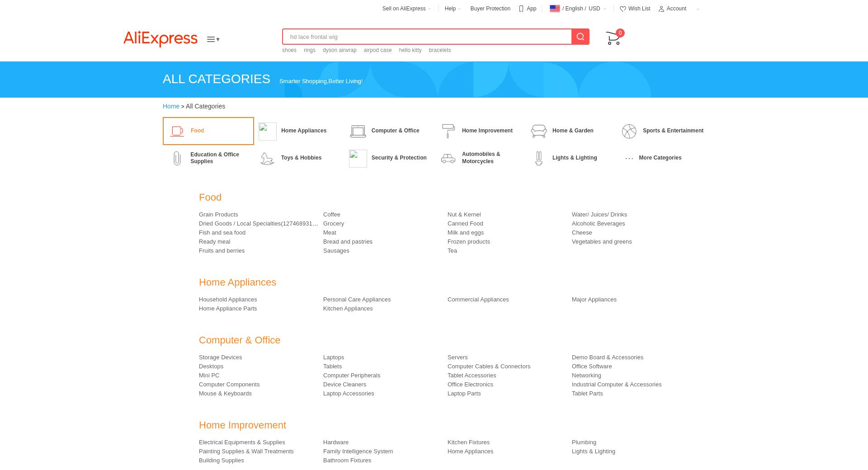Click the Computer & Office section heading

(x=240, y=340)
